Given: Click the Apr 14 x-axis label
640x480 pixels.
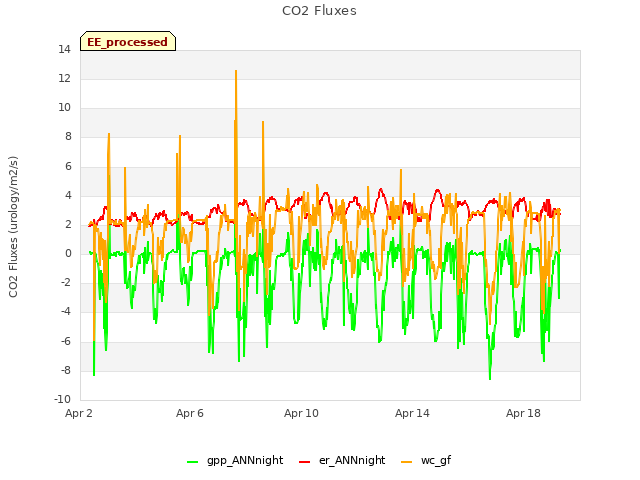Looking at the screenshot, I should (x=412, y=413).
